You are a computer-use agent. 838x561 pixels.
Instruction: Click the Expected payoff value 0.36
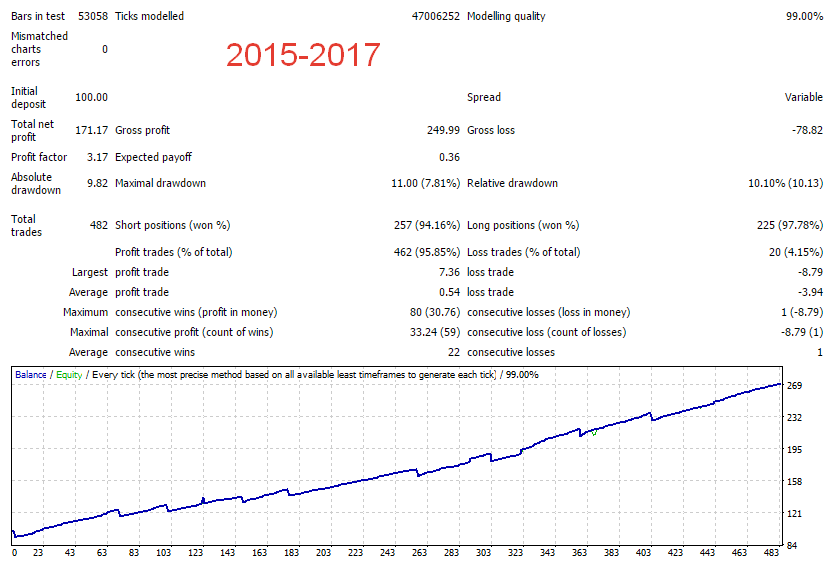(449, 158)
